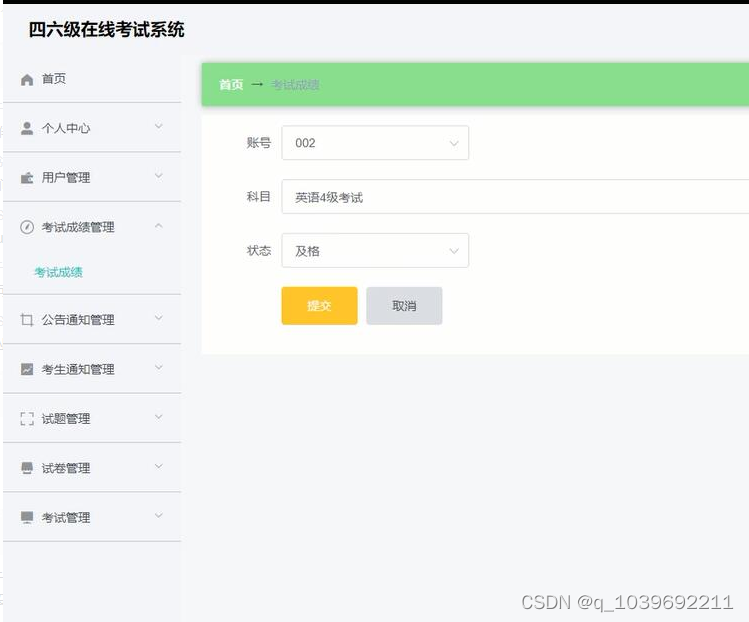Click the 状态 field label
This screenshot has height=622, width=749.
258,250
